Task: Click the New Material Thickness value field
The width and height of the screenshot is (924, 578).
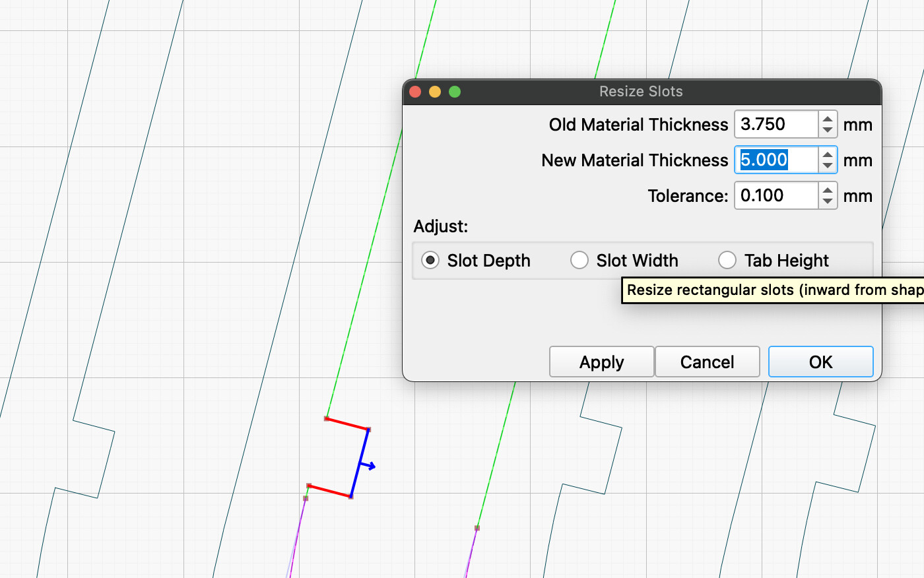Action: (x=776, y=160)
